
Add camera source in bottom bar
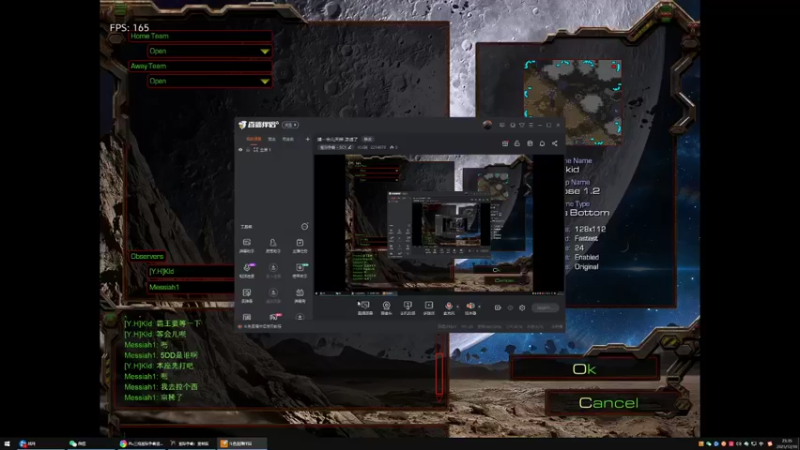[x=386, y=308]
